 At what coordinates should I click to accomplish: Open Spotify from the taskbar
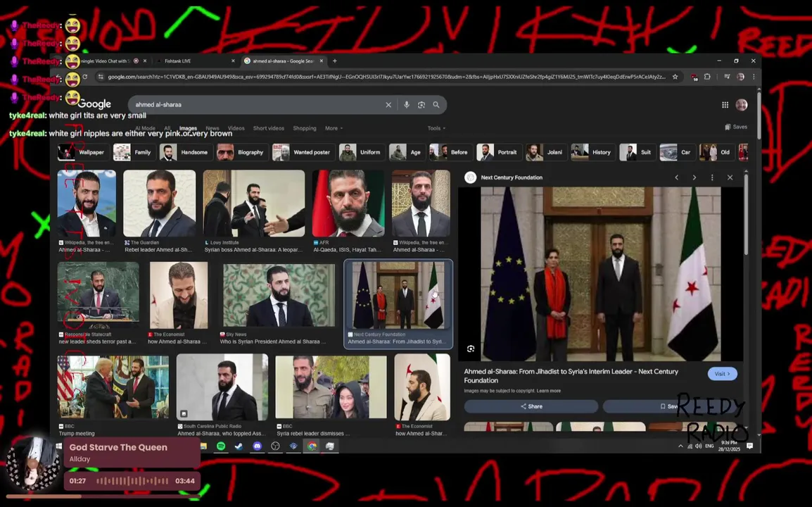tap(221, 446)
